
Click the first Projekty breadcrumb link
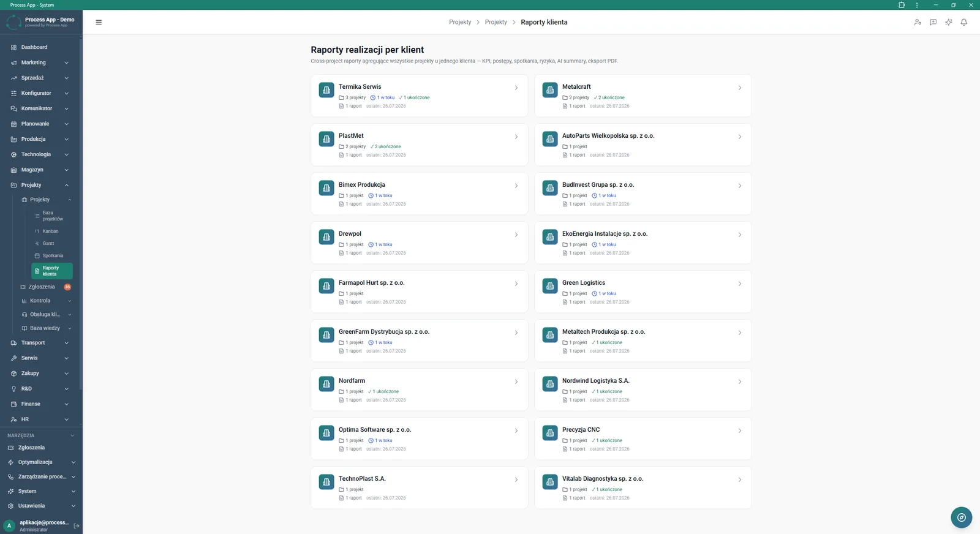click(460, 22)
